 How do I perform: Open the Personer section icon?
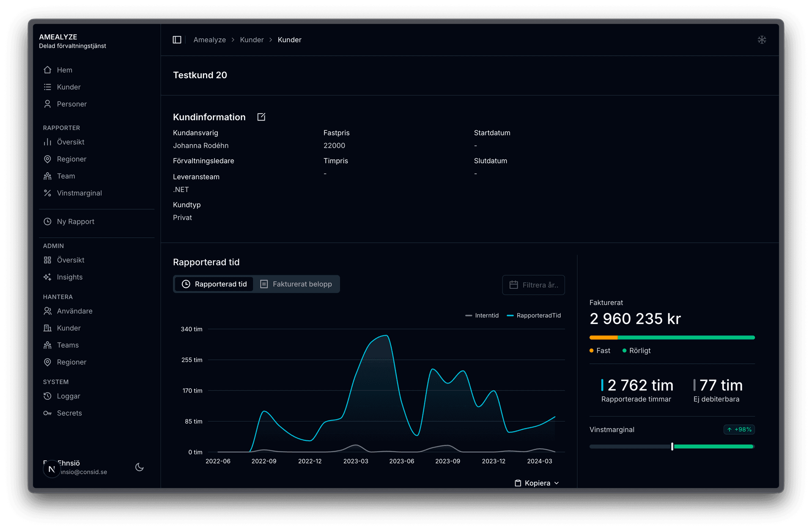(48, 104)
